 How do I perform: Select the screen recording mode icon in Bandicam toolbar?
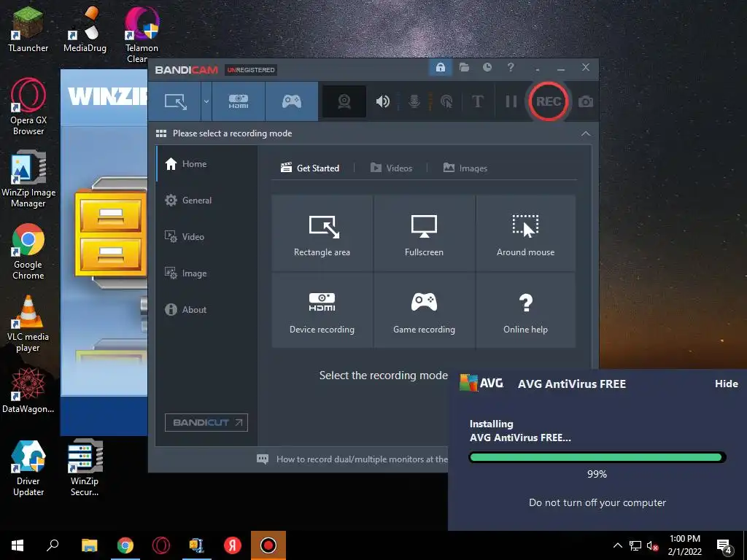click(175, 101)
